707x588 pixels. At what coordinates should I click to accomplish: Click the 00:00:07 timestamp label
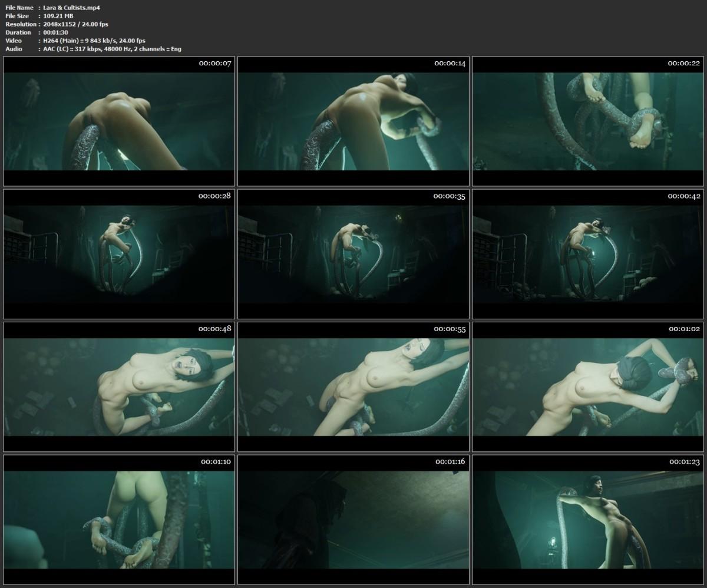215,63
